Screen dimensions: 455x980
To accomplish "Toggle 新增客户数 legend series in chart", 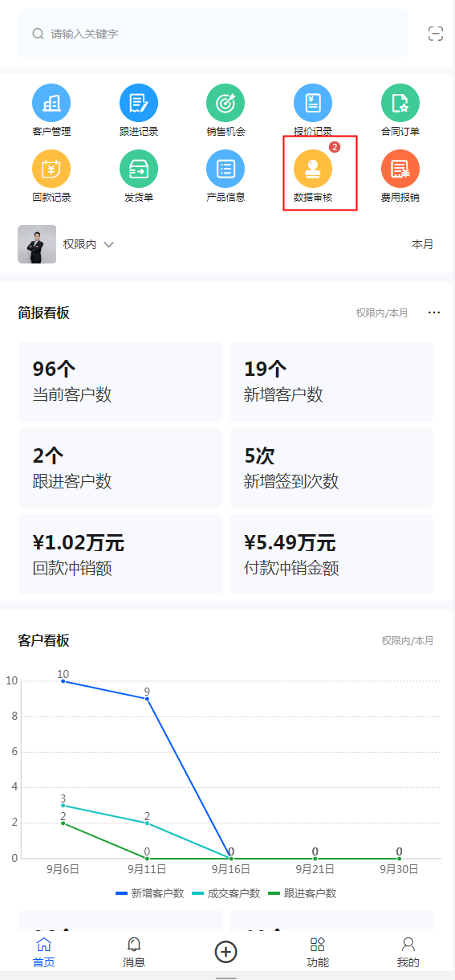I will tap(150, 893).
